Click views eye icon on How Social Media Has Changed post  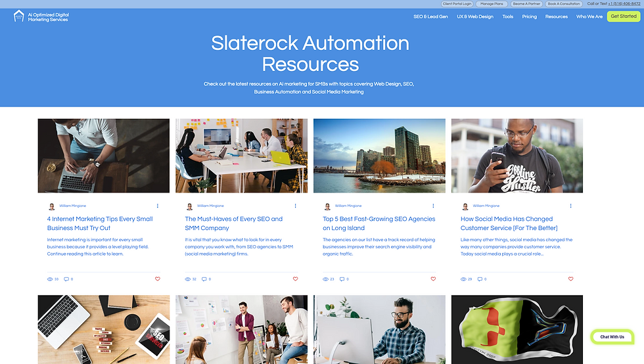point(463,279)
